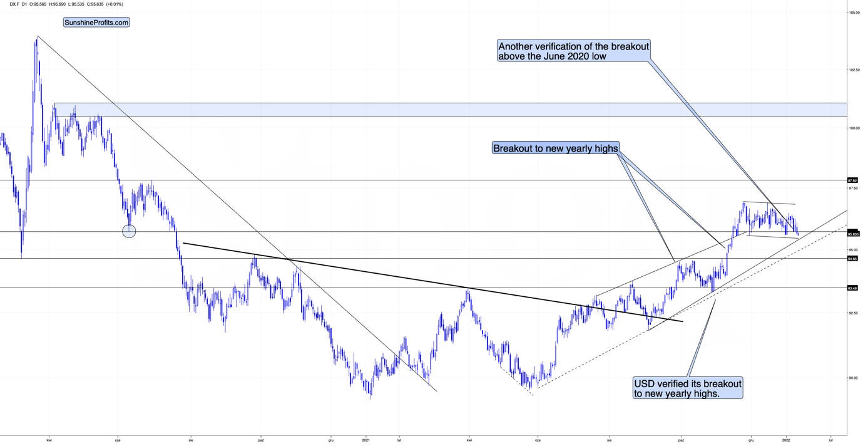Click the D1 timeframe label
This screenshot has width=868, height=446.
pyautogui.click(x=25, y=4)
